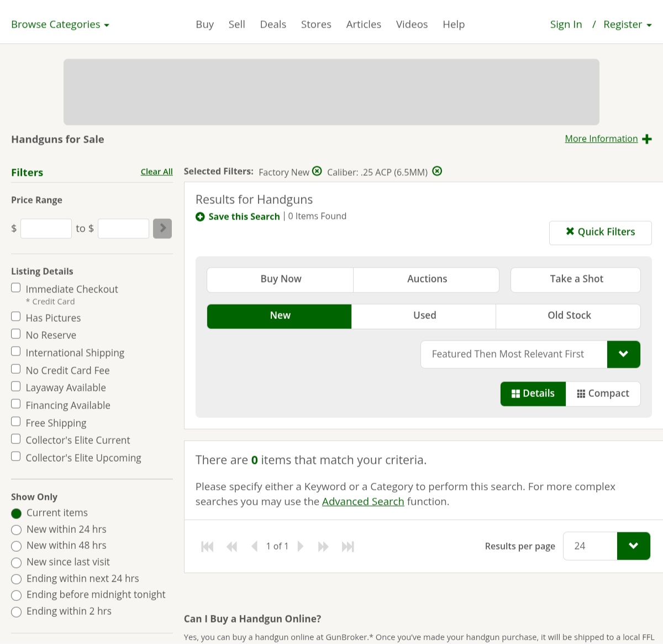This screenshot has height=644, width=663.
Task: Select New within 48 hrs
Action: tap(17, 546)
